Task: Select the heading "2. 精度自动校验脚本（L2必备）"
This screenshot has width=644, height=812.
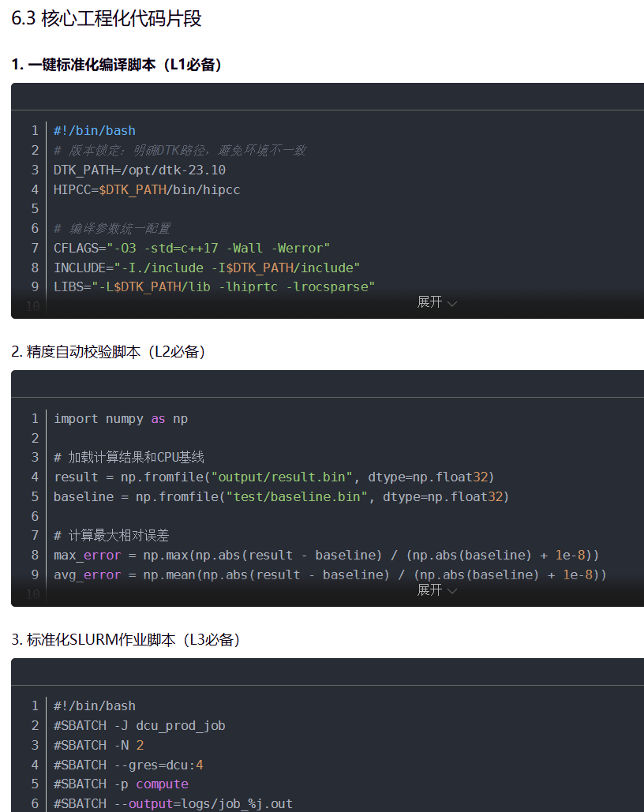Action: 108,352
